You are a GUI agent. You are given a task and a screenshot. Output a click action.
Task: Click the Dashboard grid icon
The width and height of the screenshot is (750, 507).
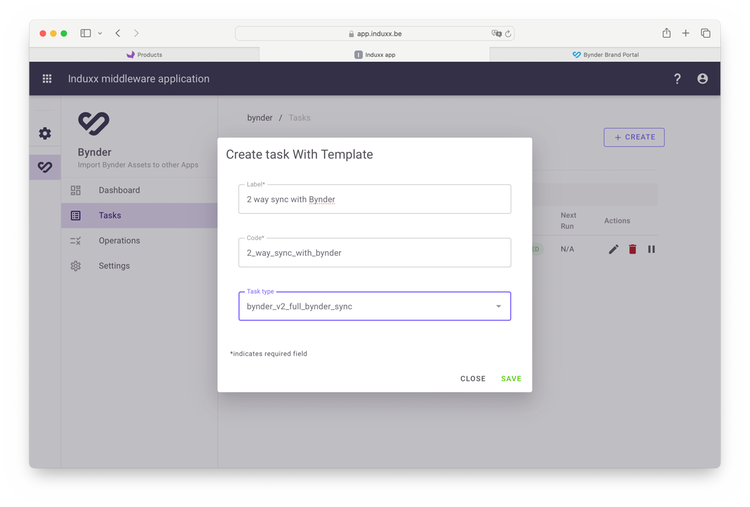point(76,190)
